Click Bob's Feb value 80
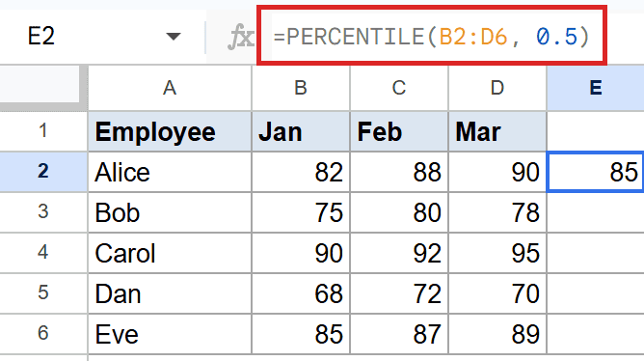The height and width of the screenshot is (361, 644). coord(399,212)
